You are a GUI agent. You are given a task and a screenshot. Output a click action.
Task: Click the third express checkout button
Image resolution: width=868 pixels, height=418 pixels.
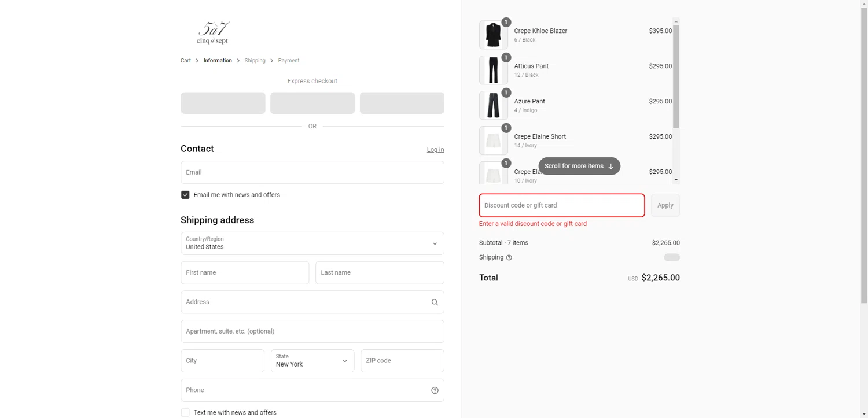pyautogui.click(x=402, y=103)
